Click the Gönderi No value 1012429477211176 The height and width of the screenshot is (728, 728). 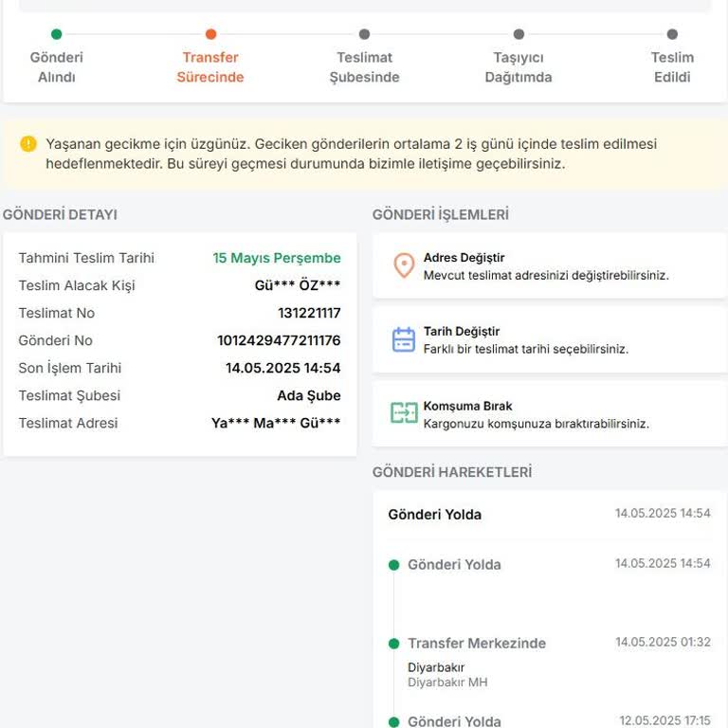coord(279,340)
